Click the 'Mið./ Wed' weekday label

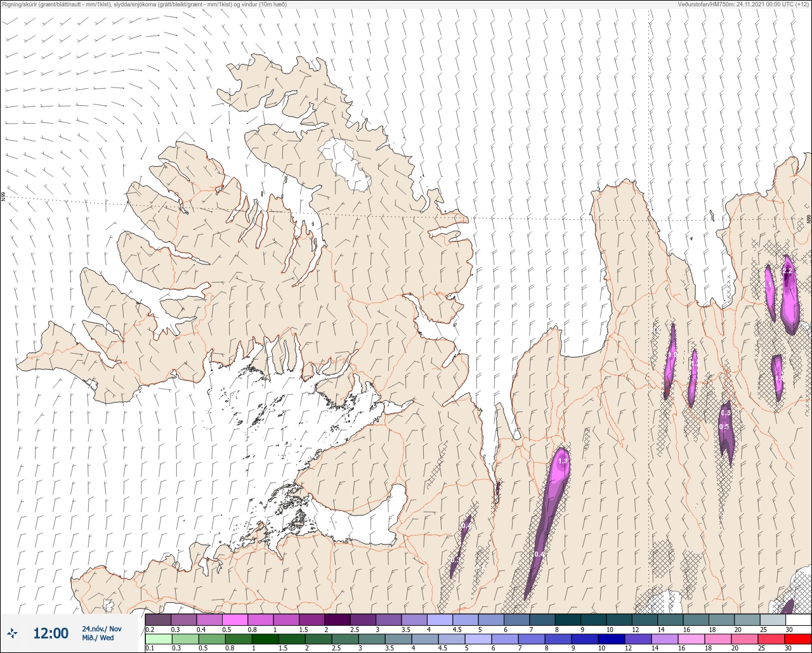pos(98,638)
